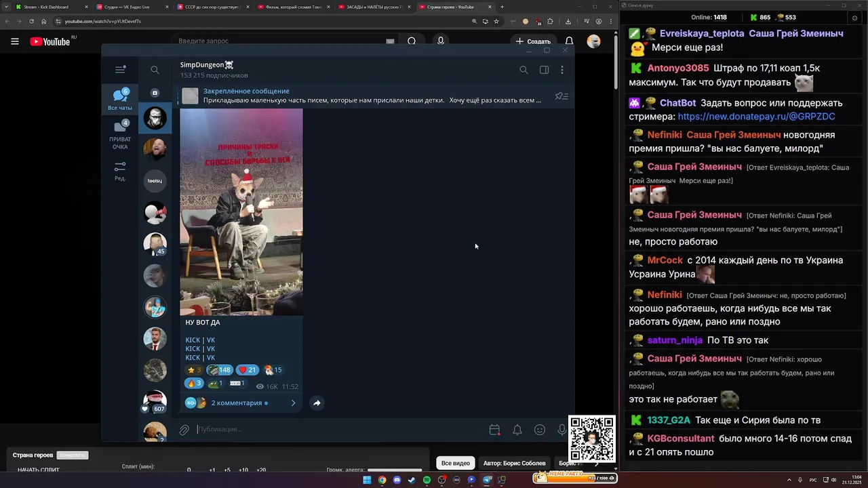Run YouTube search with magnifier button
The height and width of the screenshot is (488, 868).
pyautogui.click(x=412, y=41)
